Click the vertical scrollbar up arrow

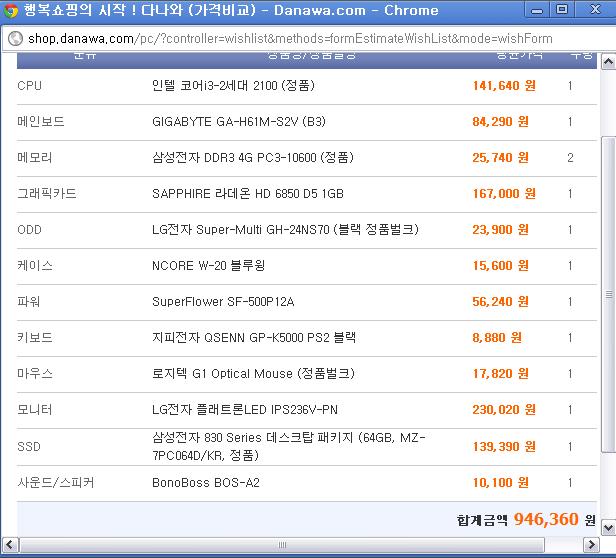[x=609, y=62]
